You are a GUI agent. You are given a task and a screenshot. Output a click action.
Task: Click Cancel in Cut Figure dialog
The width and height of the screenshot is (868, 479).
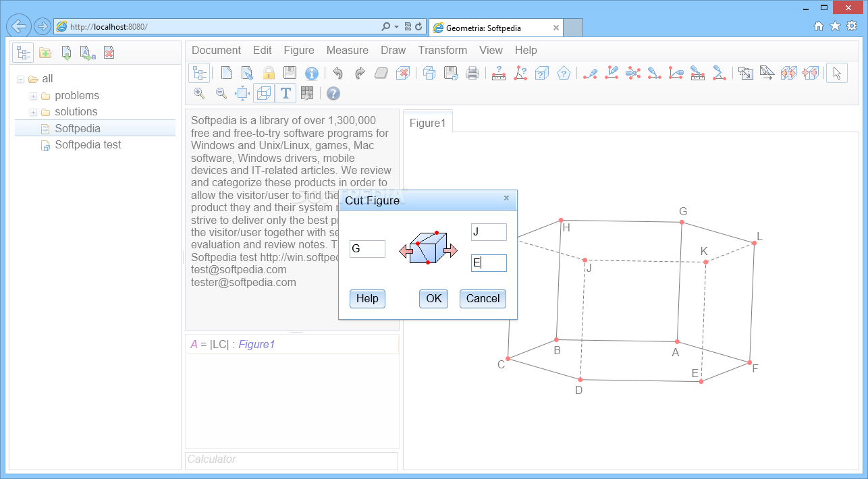point(483,299)
